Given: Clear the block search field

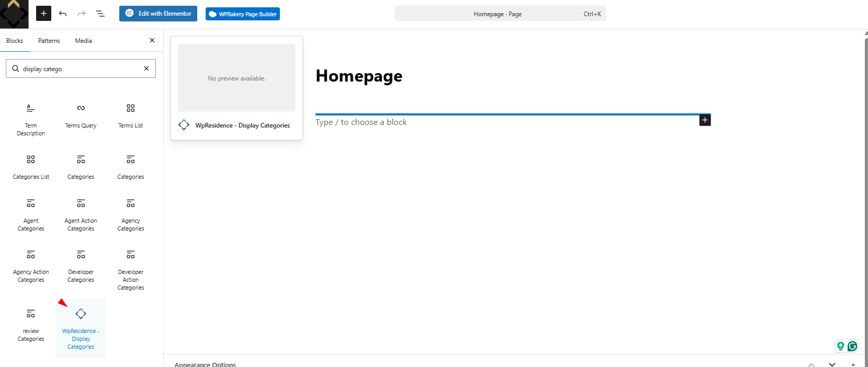Looking at the screenshot, I should coord(146,68).
